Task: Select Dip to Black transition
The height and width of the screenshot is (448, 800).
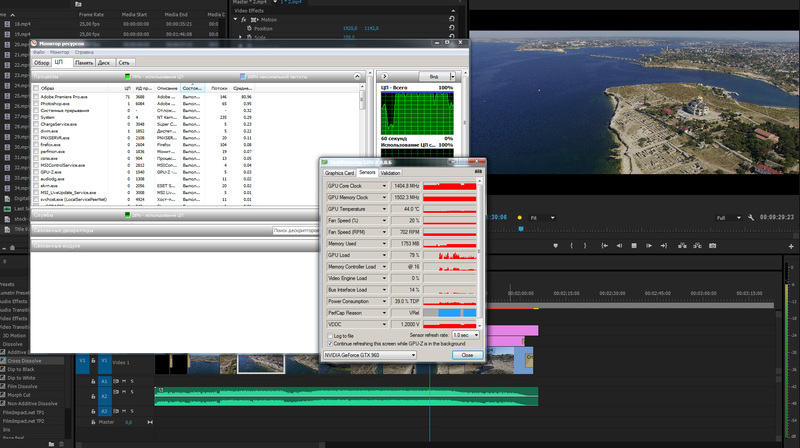Action: (20, 369)
